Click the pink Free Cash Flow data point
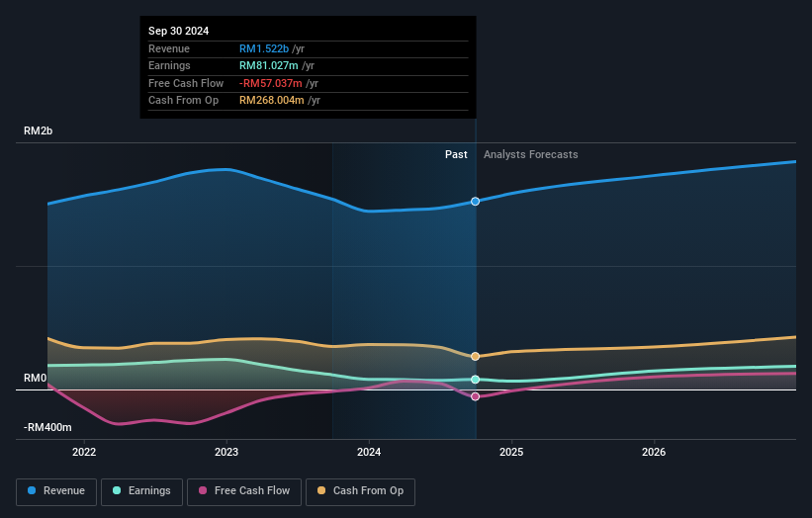Image resolution: width=812 pixels, height=518 pixels. [475, 397]
